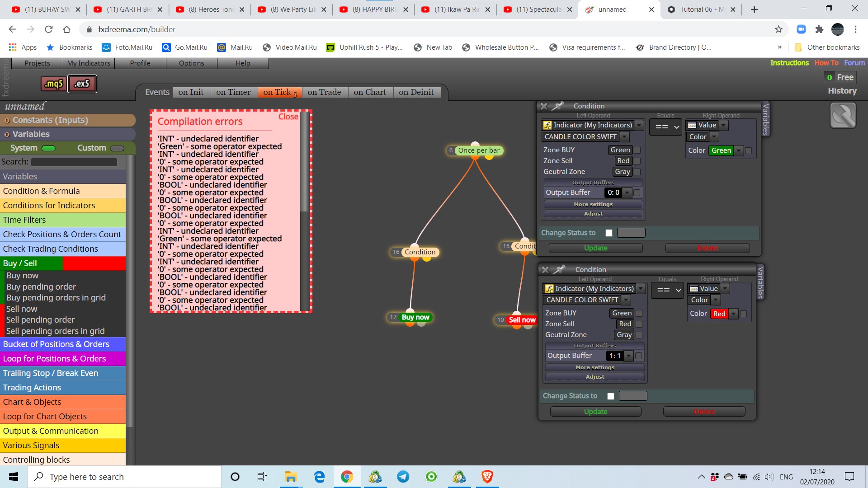The height and width of the screenshot is (488, 868).
Task: Select the Green color swatch in top Condition
Action: click(x=721, y=150)
